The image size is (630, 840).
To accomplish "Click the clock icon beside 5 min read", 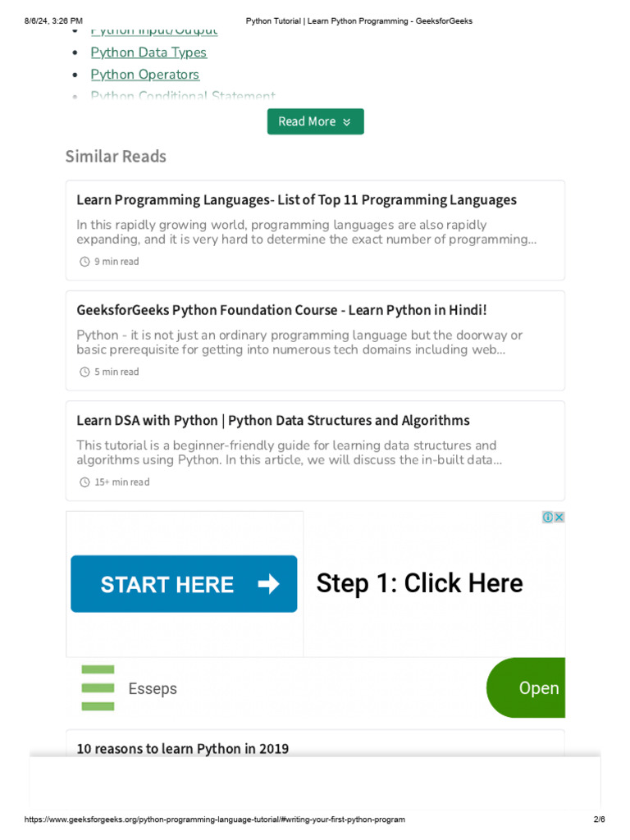I will [x=84, y=372].
